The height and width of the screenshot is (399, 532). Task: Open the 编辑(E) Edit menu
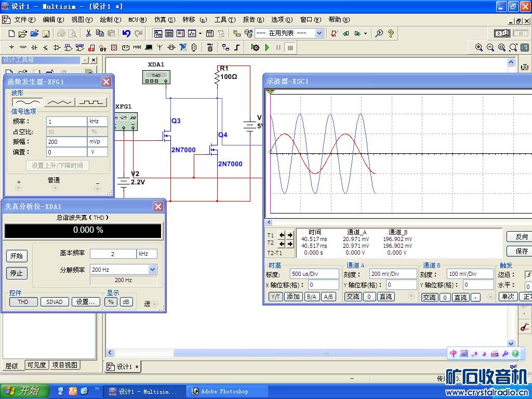tap(54, 20)
